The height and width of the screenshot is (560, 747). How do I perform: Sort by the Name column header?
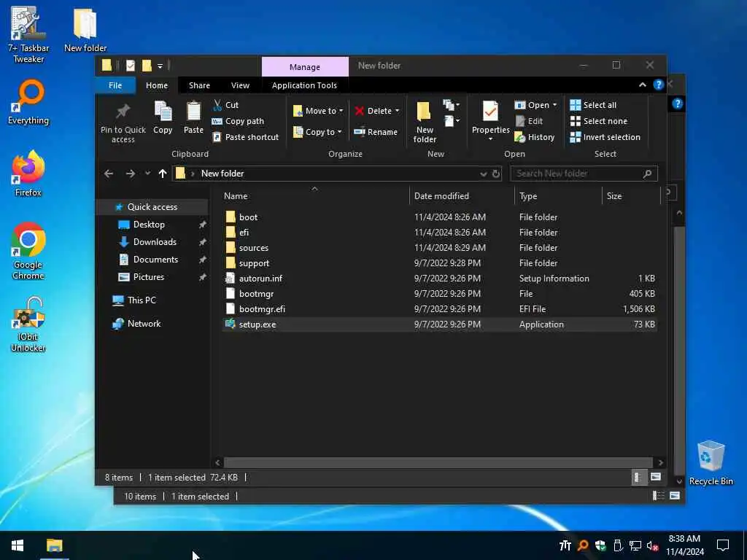[314, 195]
